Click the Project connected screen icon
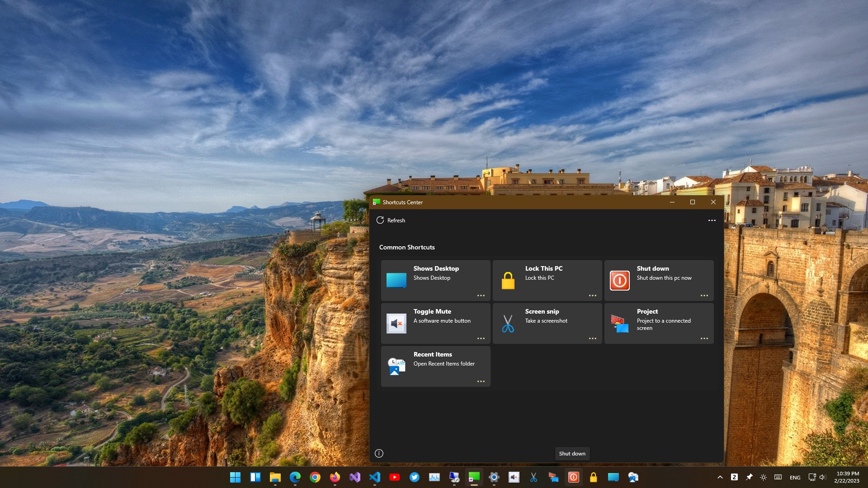 tap(619, 324)
